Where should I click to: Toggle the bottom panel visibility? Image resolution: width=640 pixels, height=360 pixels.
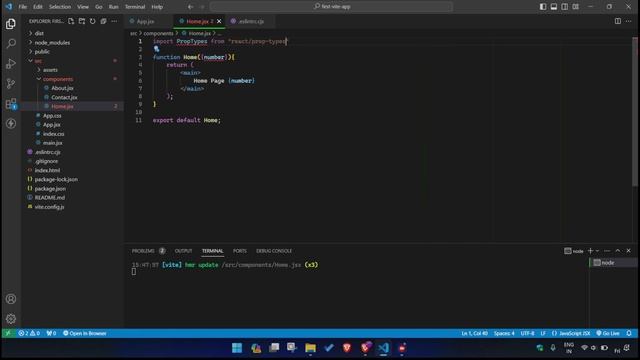pyautogui.click(x=554, y=7)
